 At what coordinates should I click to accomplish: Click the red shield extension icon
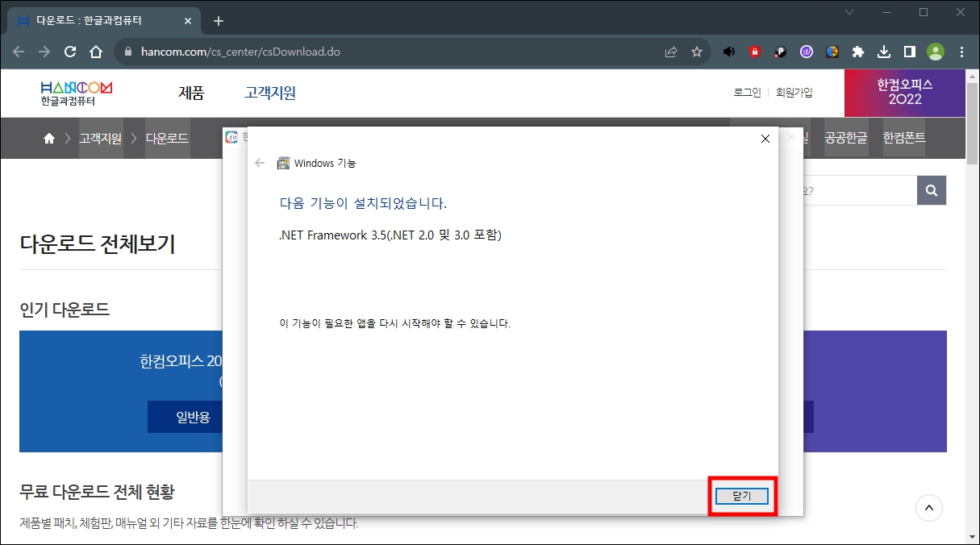pyautogui.click(x=754, y=52)
